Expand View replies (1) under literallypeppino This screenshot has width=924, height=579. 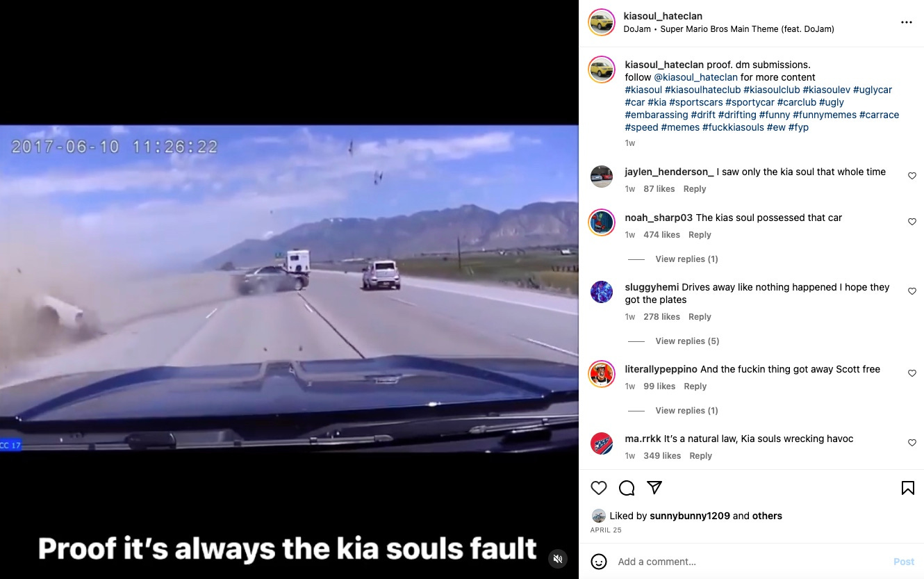tap(686, 411)
